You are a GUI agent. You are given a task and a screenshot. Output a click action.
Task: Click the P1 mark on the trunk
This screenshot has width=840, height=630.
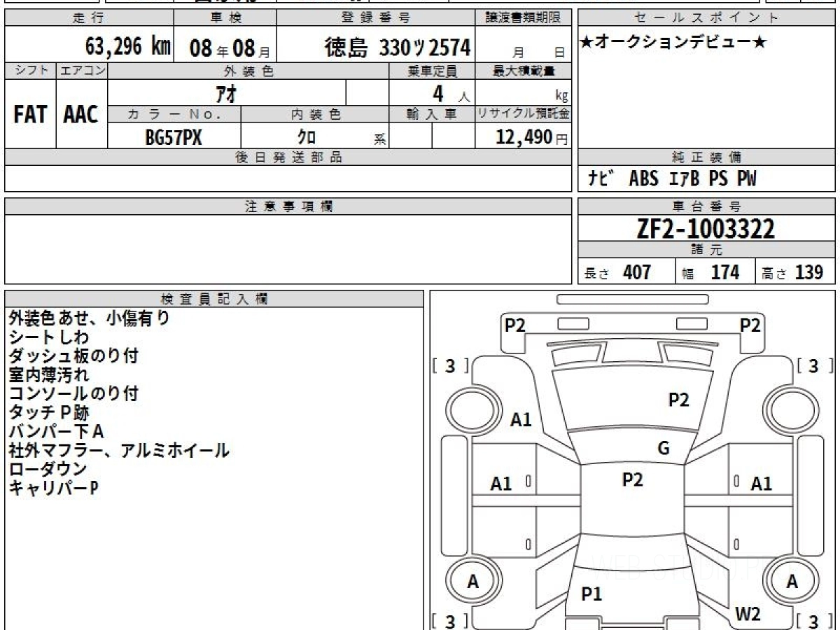click(x=591, y=594)
